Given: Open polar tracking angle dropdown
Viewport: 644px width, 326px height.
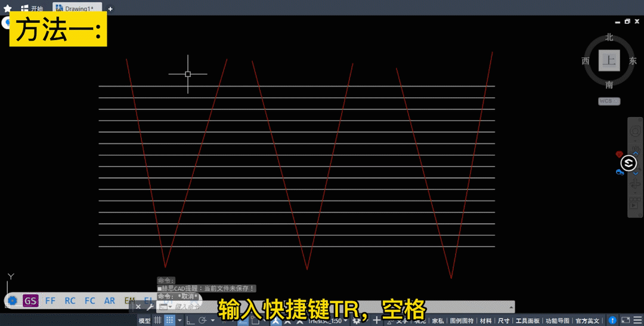Looking at the screenshot, I should tap(212, 320).
